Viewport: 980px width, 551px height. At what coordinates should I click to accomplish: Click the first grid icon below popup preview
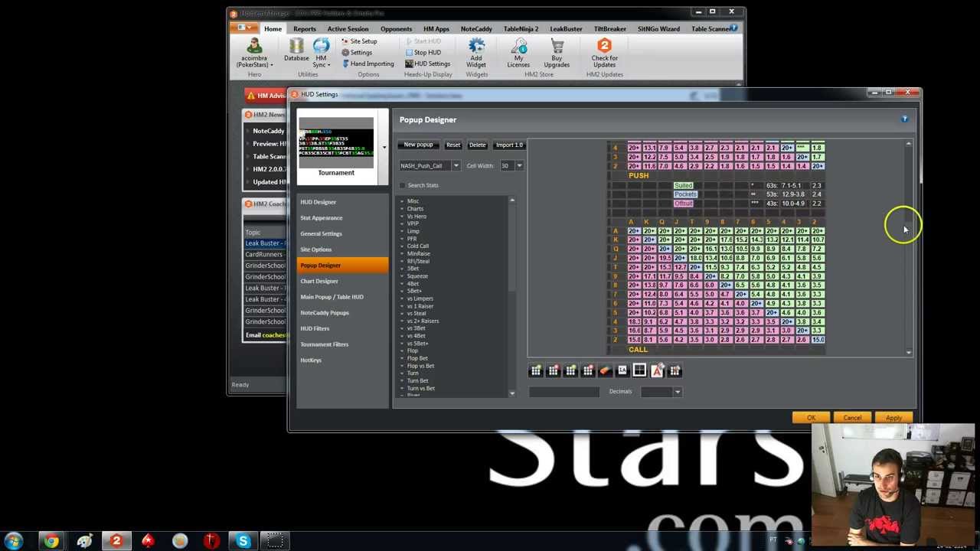coord(536,370)
